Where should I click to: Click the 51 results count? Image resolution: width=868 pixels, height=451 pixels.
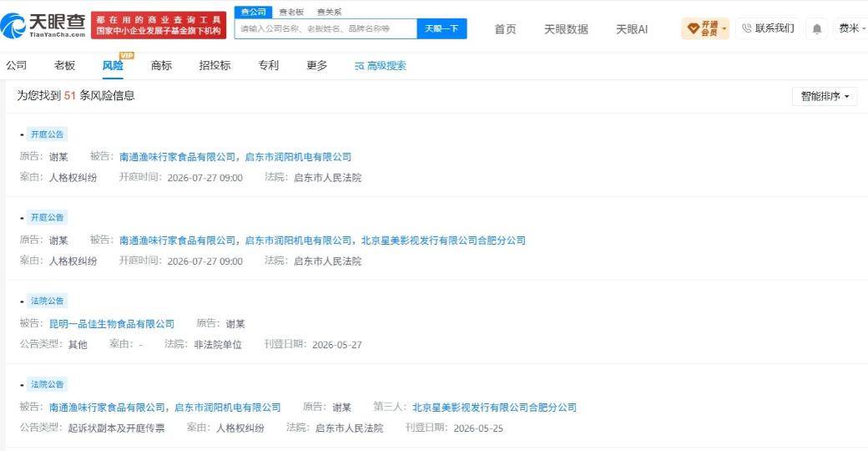(70, 95)
